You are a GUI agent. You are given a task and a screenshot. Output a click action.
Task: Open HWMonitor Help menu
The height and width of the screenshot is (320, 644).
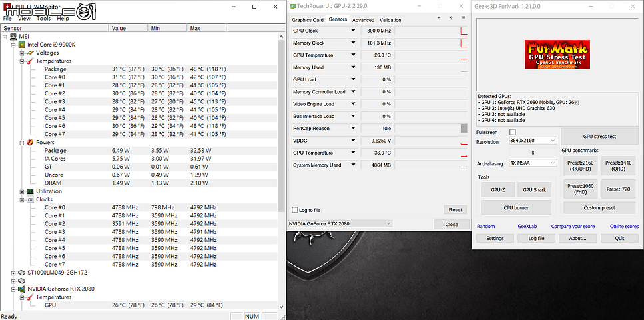[63, 19]
